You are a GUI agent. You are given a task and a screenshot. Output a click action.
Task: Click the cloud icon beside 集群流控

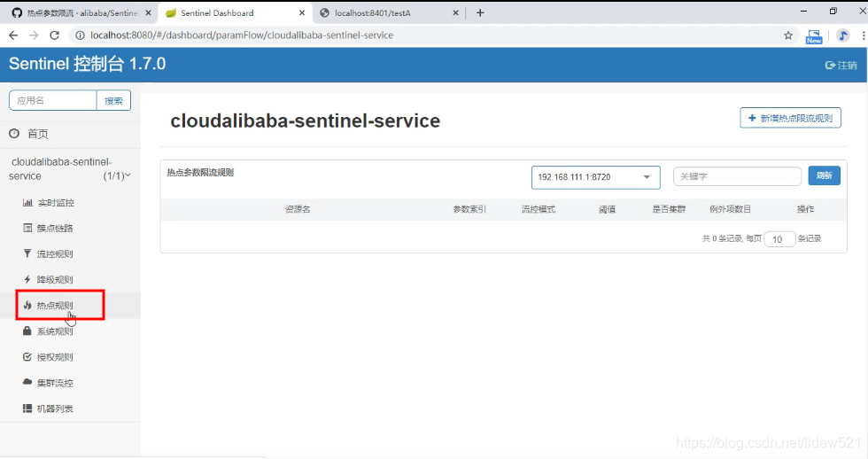[27, 382]
